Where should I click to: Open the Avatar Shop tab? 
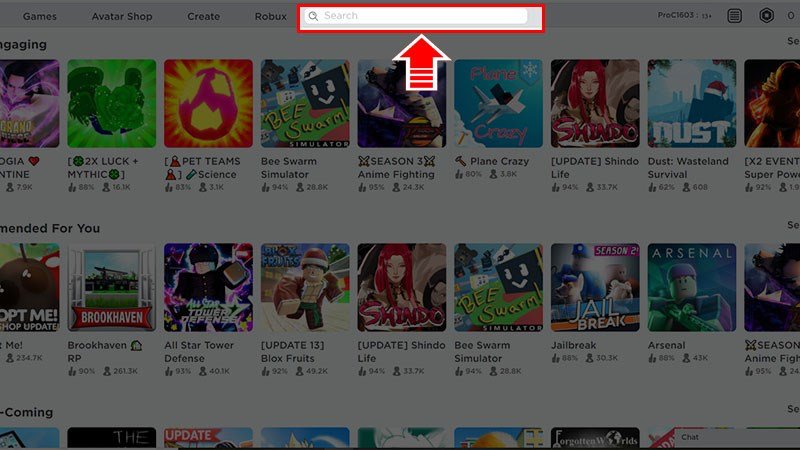click(122, 16)
